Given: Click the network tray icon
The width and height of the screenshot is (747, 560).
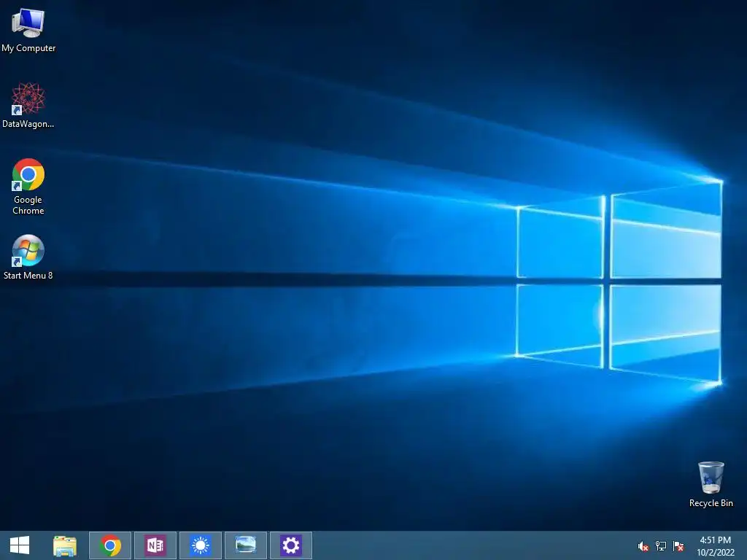Looking at the screenshot, I should coord(661,546).
